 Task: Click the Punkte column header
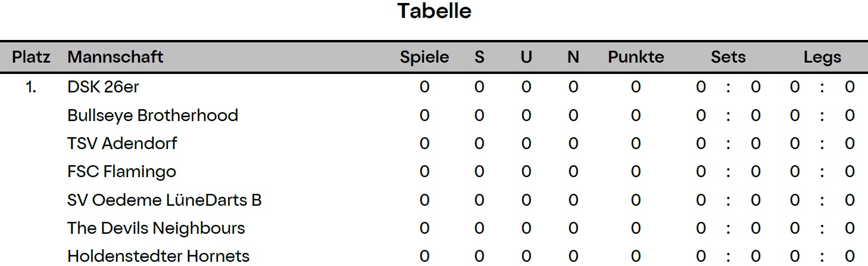click(636, 57)
